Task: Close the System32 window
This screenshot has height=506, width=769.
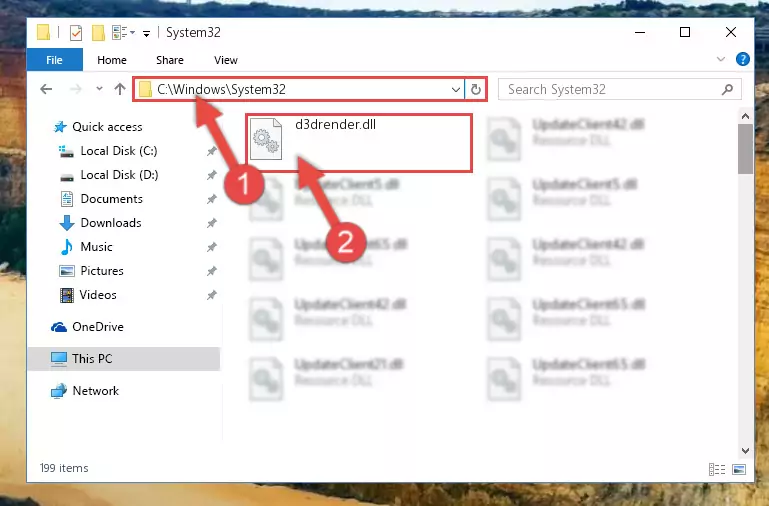Action: click(x=731, y=32)
